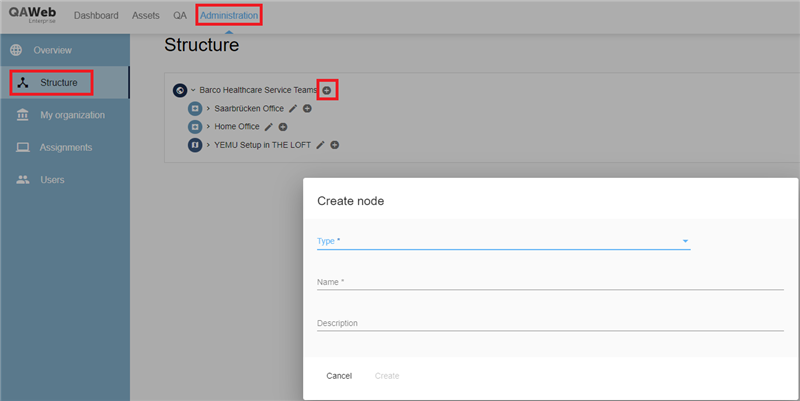Click the Saarbrücken Office node icon
The height and width of the screenshot is (401, 800).
click(x=195, y=109)
